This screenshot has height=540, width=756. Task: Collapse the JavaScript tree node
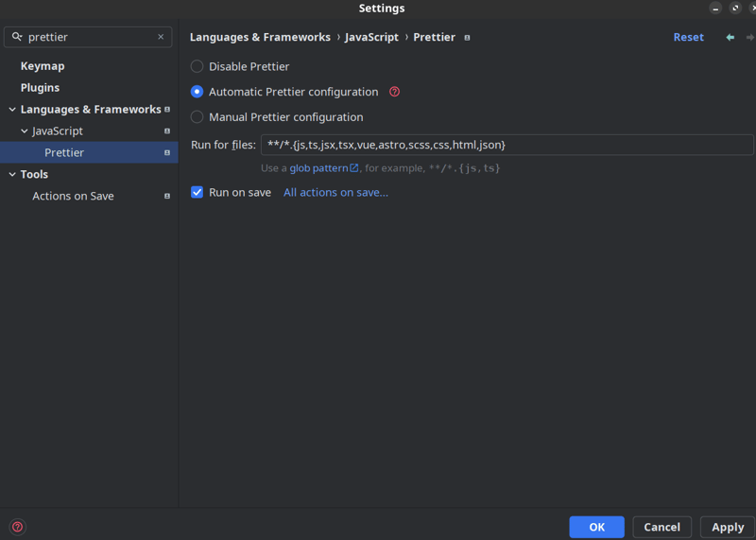(x=25, y=131)
